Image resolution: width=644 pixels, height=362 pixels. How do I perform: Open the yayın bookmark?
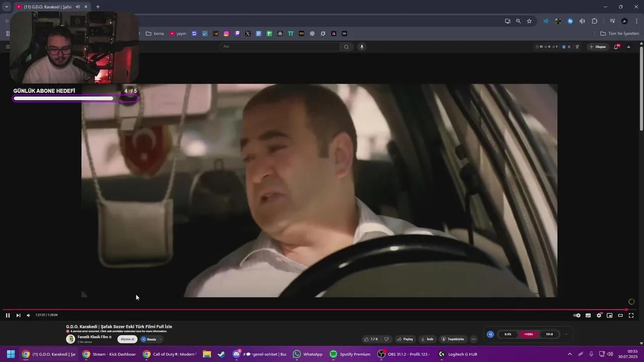(178, 34)
